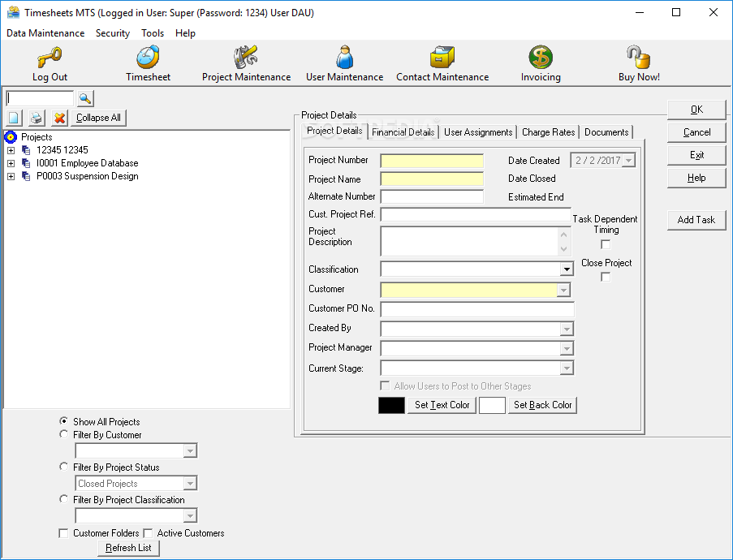Select Filter By Project Classification option
The image size is (733, 560).
tap(63, 499)
